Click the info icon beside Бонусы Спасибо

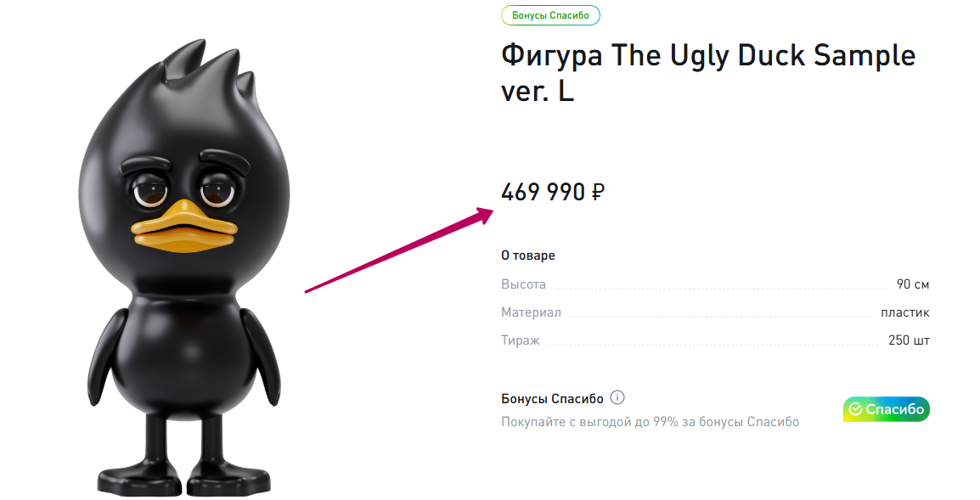click(x=617, y=397)
